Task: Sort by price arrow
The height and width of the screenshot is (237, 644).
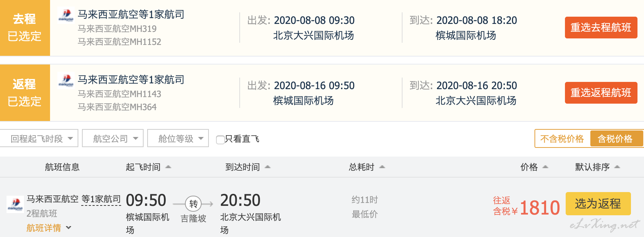Action: pyautogui.click(x=545, y=167)
